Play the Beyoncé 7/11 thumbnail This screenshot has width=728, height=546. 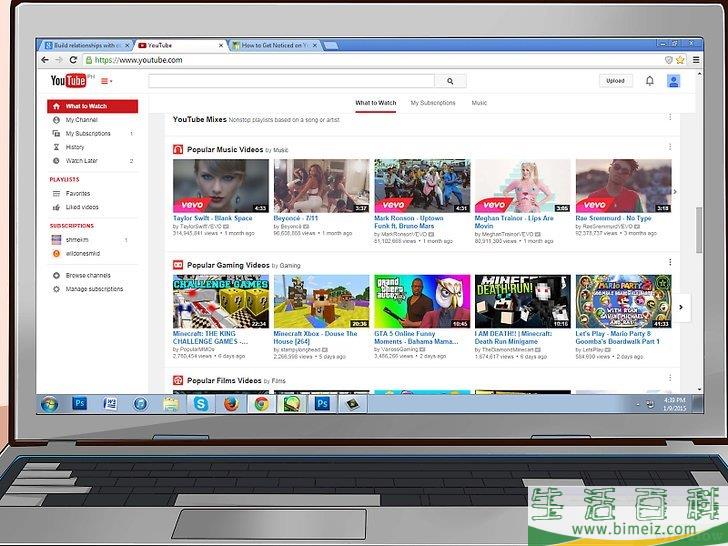321,186
